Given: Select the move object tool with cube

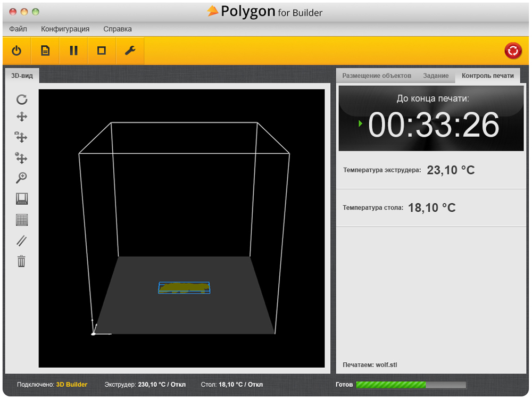Looking at the screenshot, I should [x=21, y=137].
